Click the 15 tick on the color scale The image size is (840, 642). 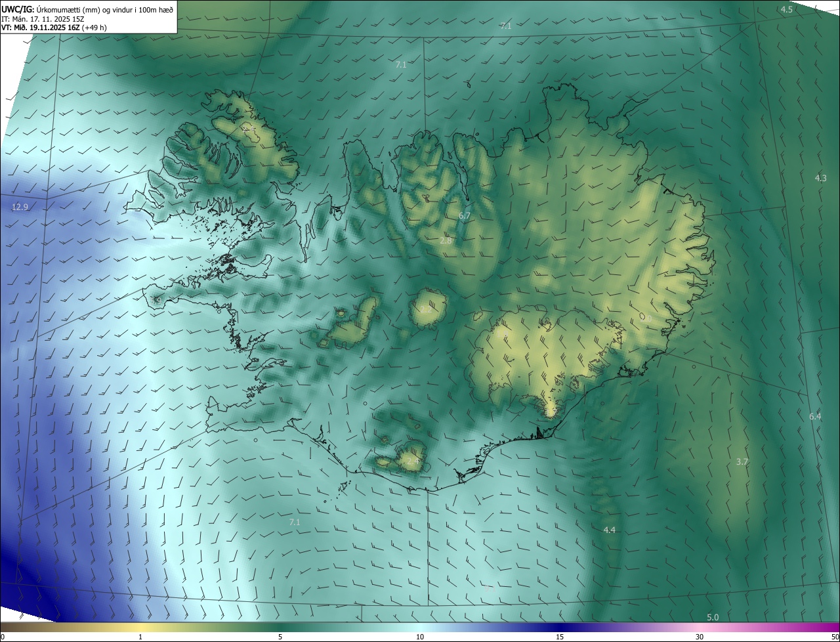tap(560, 637)
